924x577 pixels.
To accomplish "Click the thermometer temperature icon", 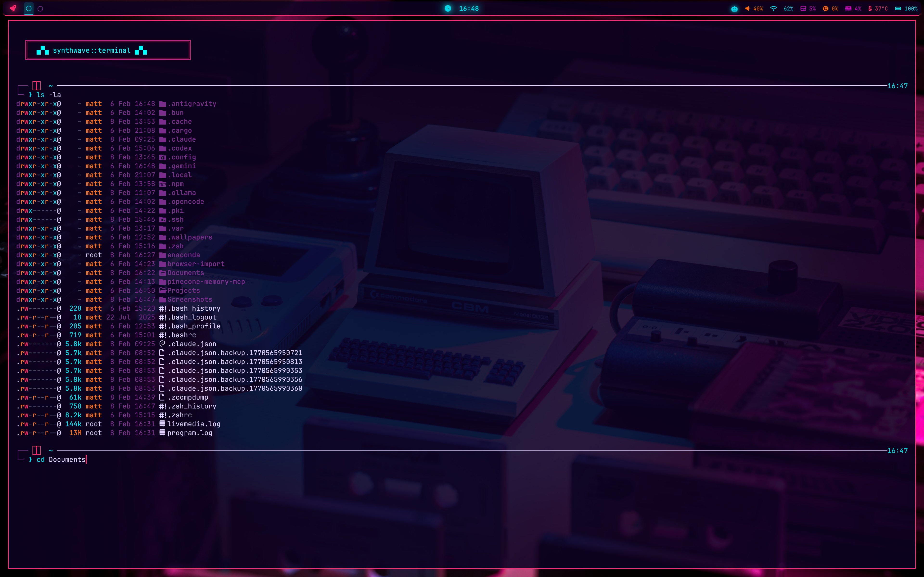I will (870, 9).
